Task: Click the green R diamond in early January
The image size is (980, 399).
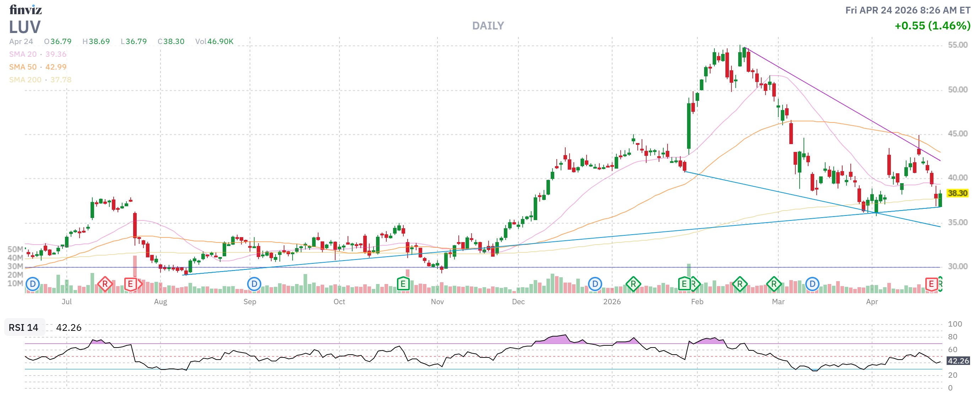Action: (x=633, y=284)
